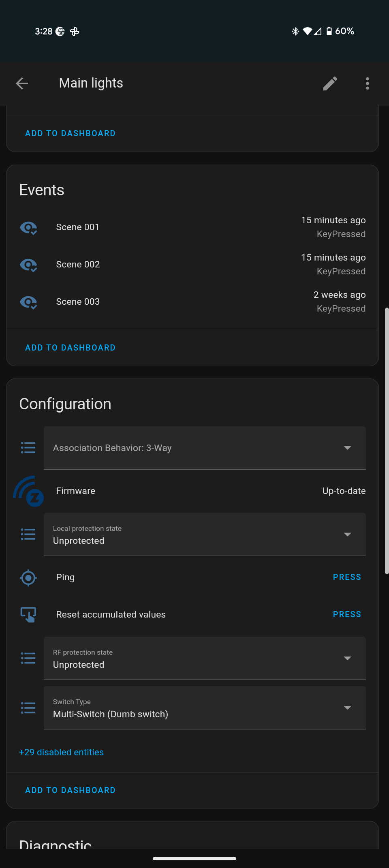This screenshot has width=389, height=868.
Task: Tap the Bluetooth status bar icon
Action: click(295, 31)
